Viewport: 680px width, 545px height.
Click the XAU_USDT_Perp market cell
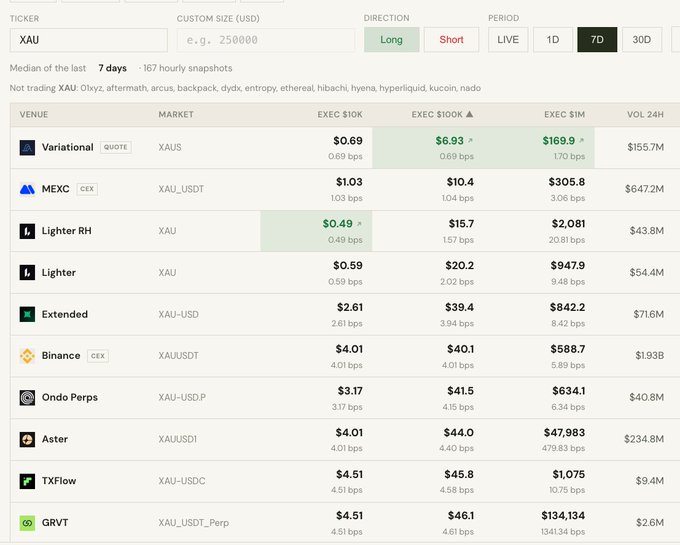coord(194,523)
